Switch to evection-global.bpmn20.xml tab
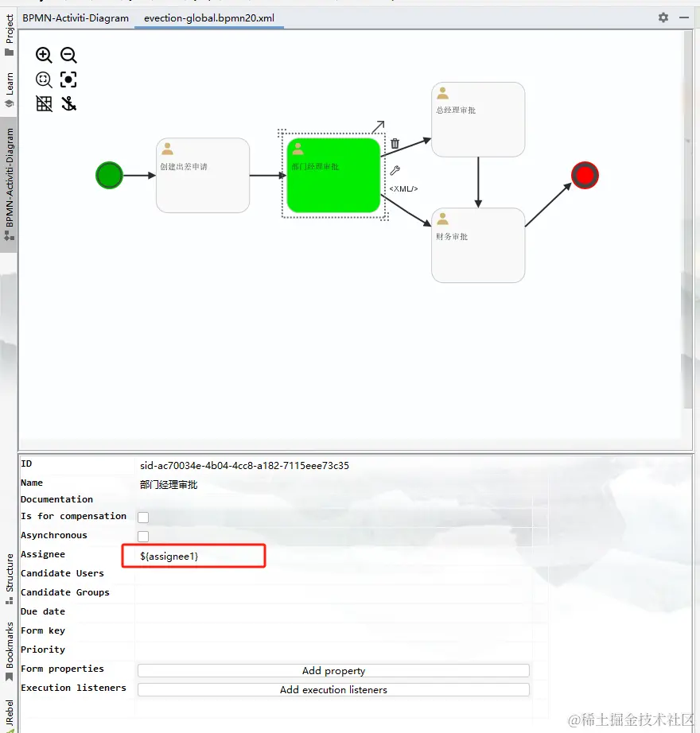This screenshot has width=700, height=733. [x=209, y=18]
